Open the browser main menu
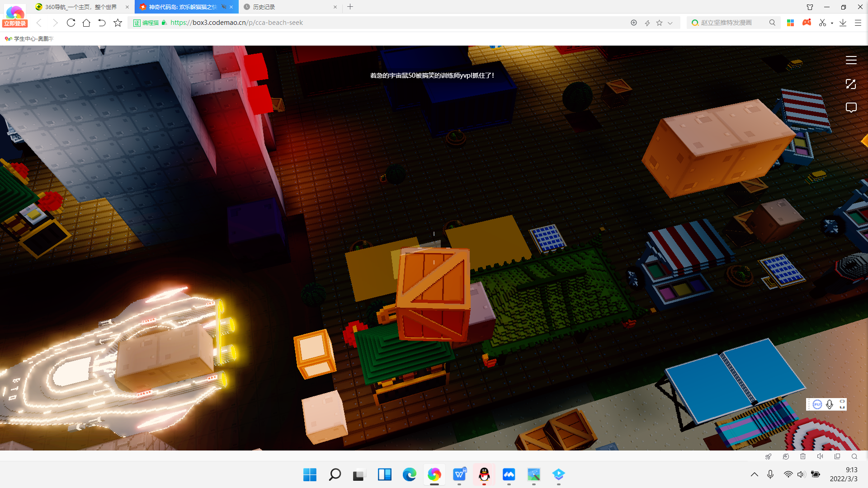 (x=858, y=23)
